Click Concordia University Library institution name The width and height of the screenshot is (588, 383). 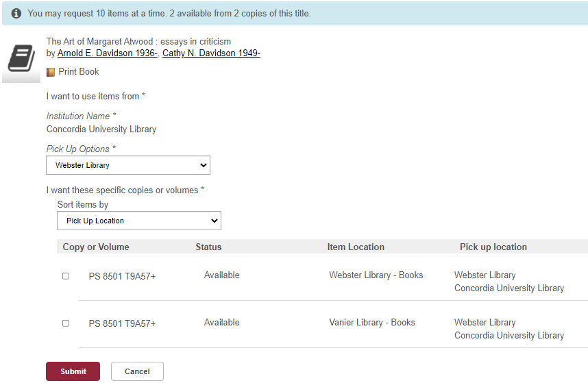point(101,129)
